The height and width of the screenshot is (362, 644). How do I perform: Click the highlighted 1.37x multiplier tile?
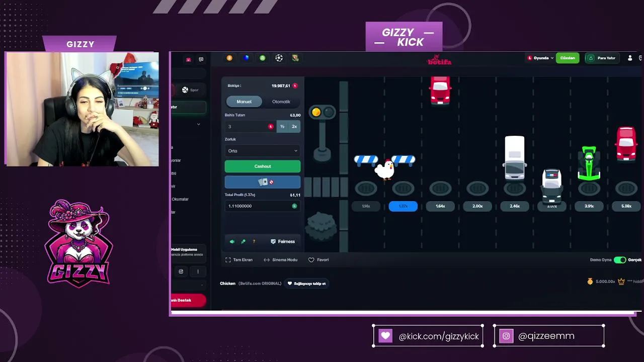403,206
